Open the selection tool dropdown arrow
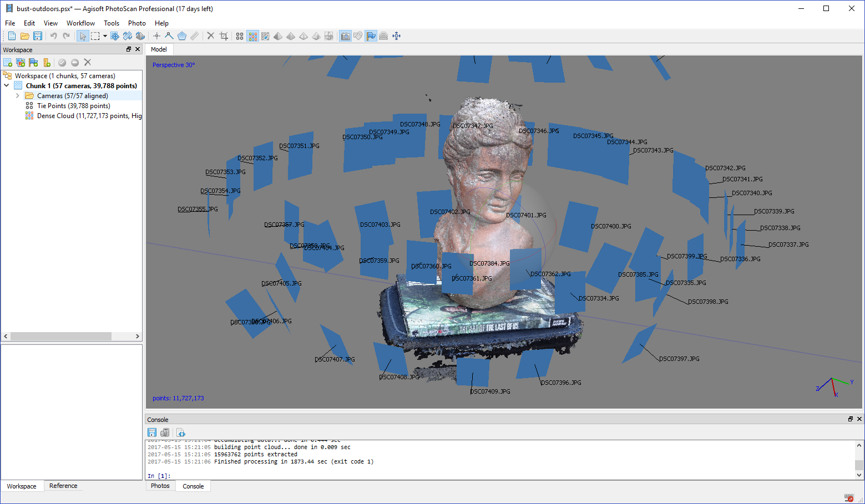Screen dimensions: 865x504 [105, 36]
